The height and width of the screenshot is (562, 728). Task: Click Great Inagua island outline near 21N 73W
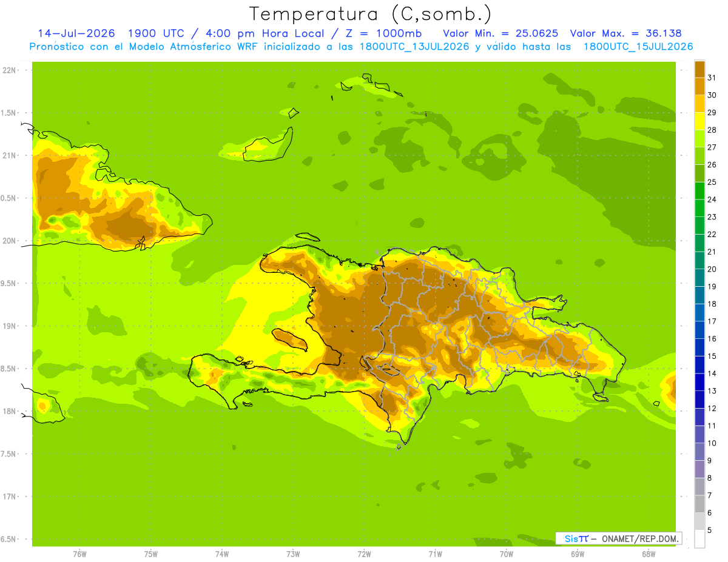point(269,144)
